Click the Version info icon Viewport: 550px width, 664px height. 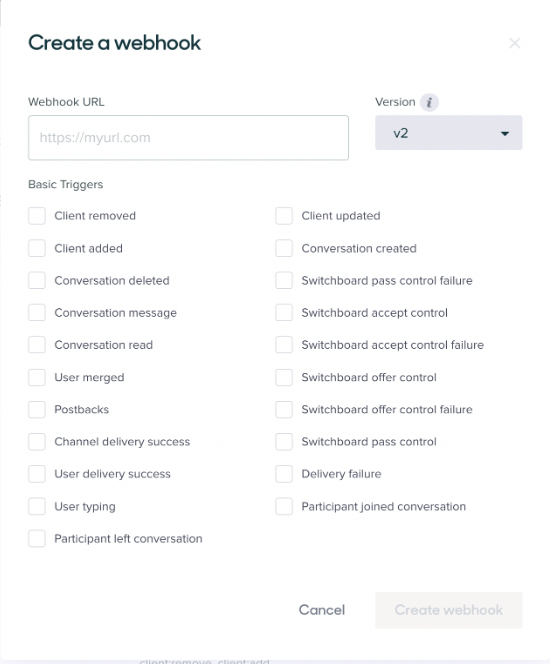point(429,102)
